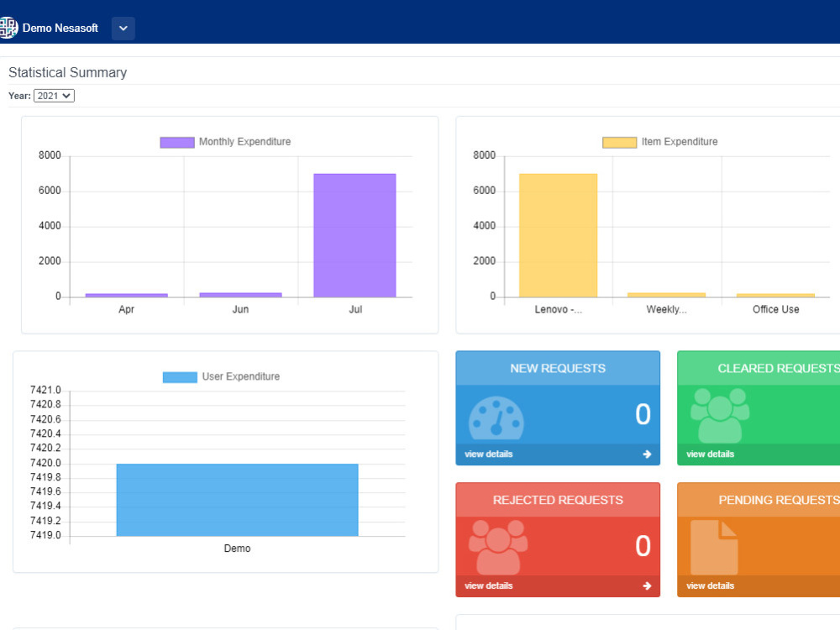Click the New Requests card header

558,369
